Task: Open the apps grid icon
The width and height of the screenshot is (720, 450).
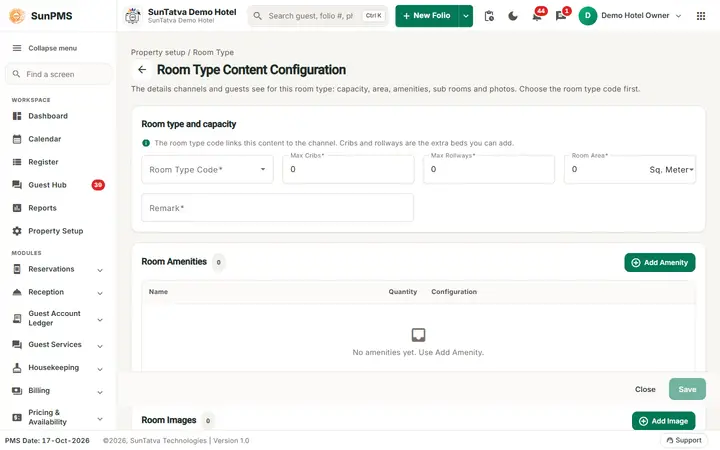Action: 701,16
